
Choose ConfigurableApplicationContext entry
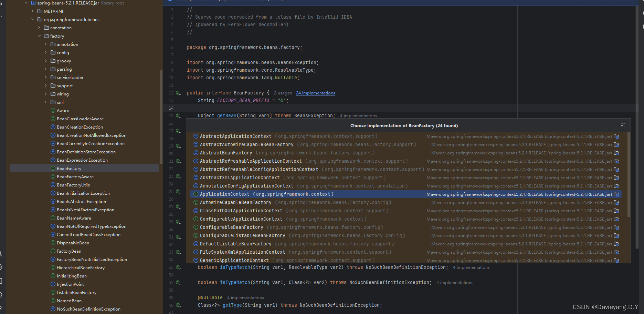coord(406,219)
